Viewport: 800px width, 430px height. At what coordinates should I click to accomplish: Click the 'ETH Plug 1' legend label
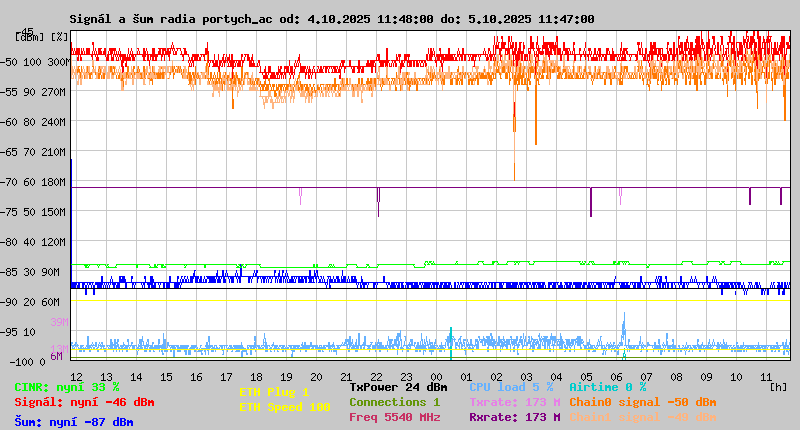(x=274, y=392)
